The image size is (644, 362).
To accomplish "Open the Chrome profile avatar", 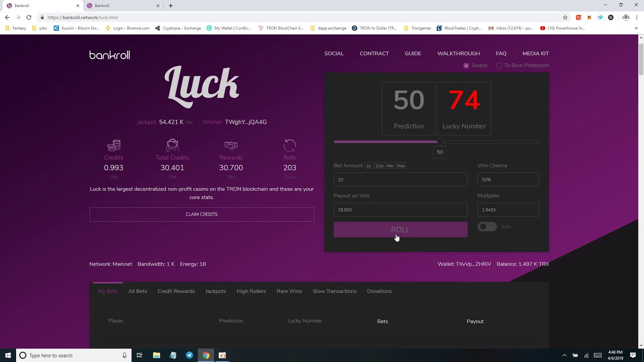I will [x=626, y=17].
